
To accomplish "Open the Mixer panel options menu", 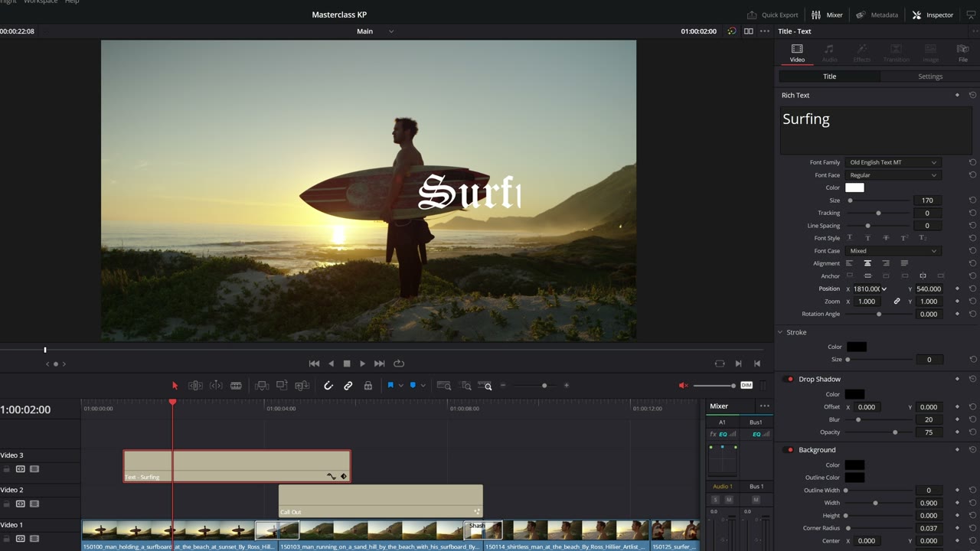I will [x=764, y=406].
